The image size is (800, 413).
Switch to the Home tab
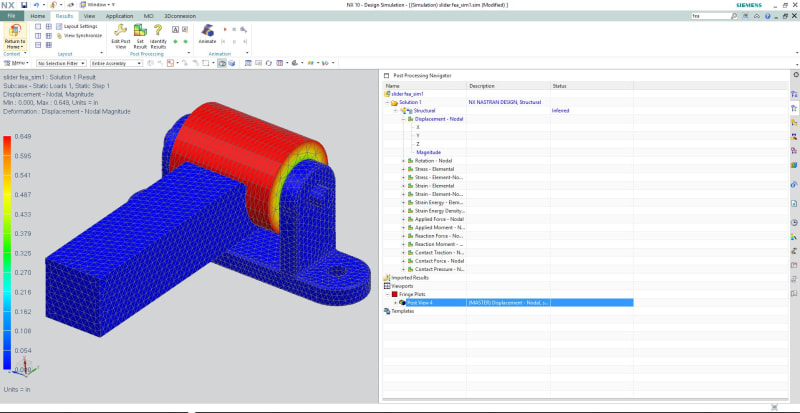click(37, 16)
